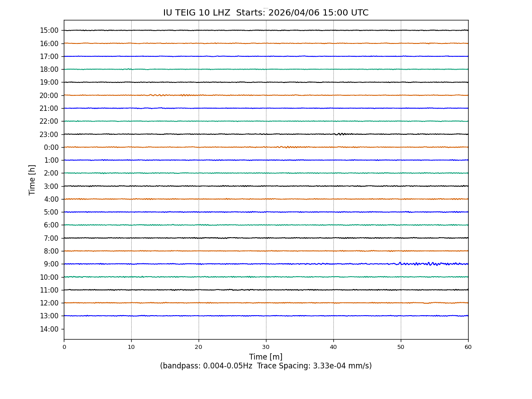Viewport: 532px width, 399px height.
Task: Click the 14:00 label on the y-axis
Action: [x=49, y=329]
